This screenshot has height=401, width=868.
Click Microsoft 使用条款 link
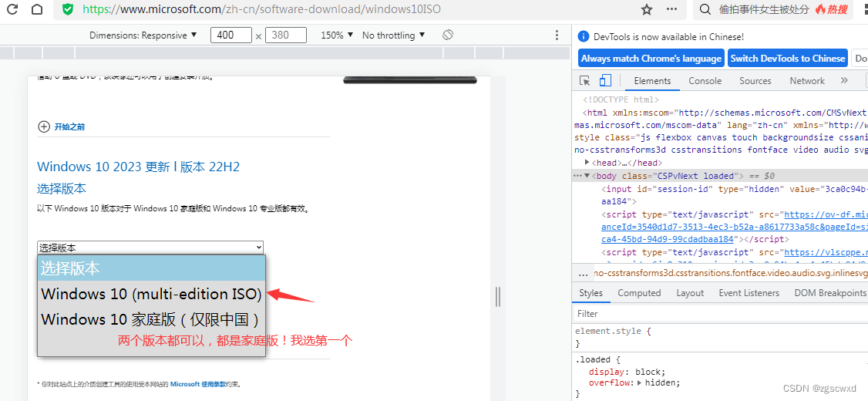tap(197, 384)
